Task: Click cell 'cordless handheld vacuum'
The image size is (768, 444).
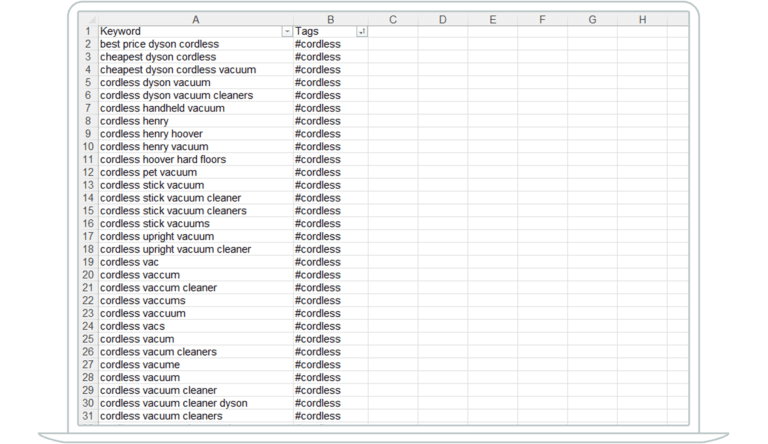Action: (x=195, y=108)
